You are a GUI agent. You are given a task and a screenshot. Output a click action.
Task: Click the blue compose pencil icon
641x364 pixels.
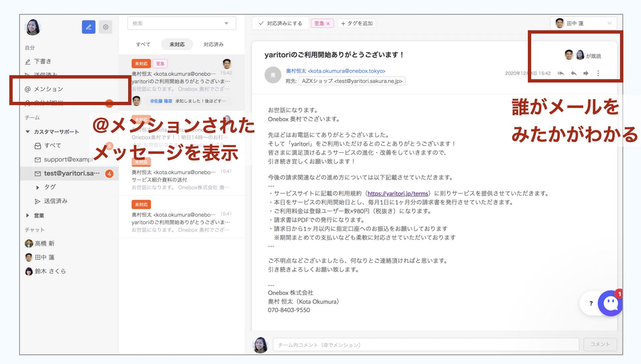(x=89, y=27)
